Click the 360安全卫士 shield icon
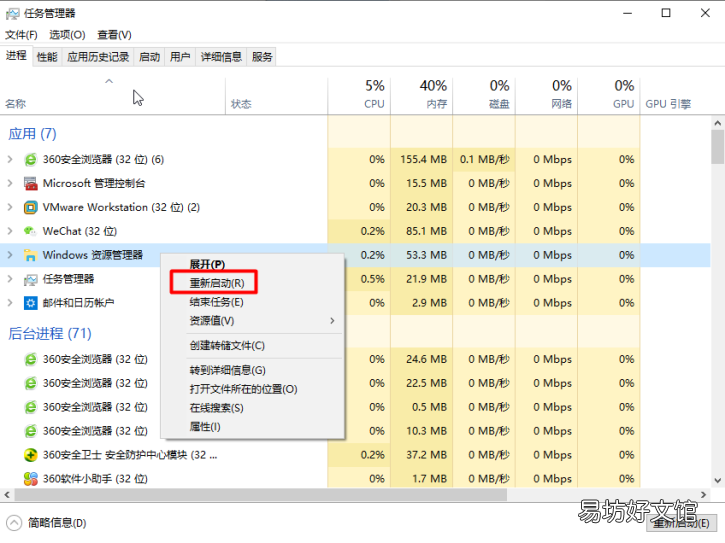725x543 pixels. [x=31, y=455]
